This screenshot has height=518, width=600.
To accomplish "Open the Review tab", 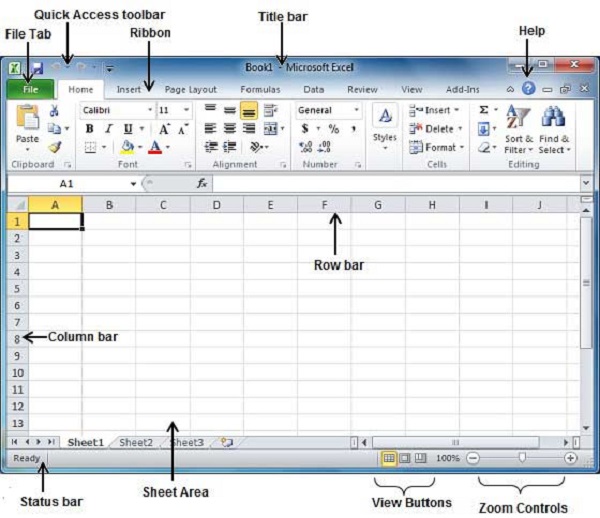I will 362,90.
